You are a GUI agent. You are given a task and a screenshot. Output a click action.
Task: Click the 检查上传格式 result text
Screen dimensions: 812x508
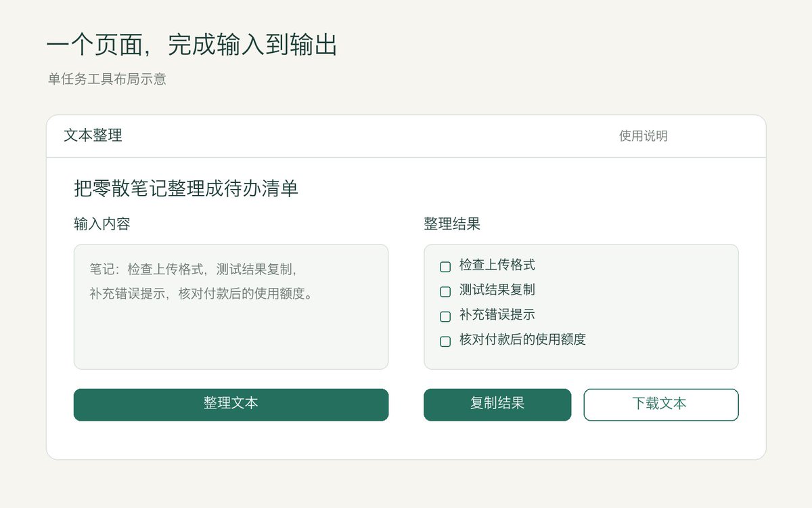click(497, 265)
